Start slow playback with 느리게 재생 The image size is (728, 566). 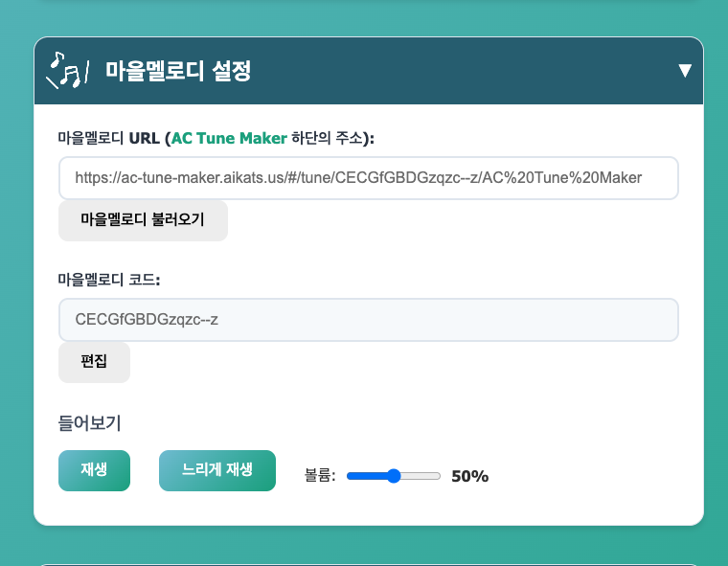click(x=216, y=470)
